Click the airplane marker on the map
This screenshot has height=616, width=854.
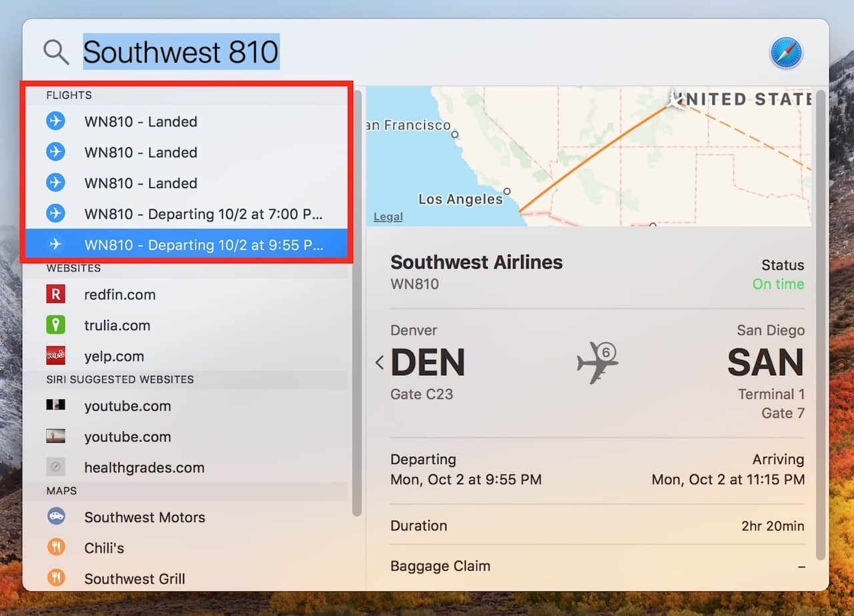click(x=676, y=100)
